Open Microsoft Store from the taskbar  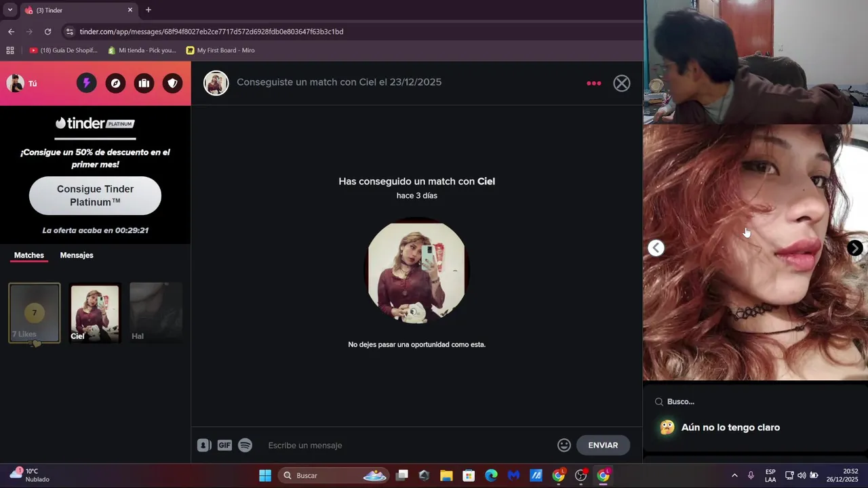pyautogui.click(x=469, y=476)
